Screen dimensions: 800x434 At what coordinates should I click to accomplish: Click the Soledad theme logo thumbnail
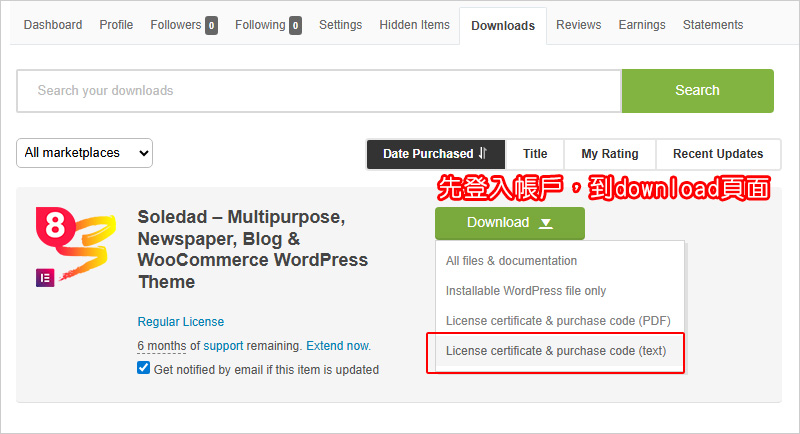(x=70, y=247)
